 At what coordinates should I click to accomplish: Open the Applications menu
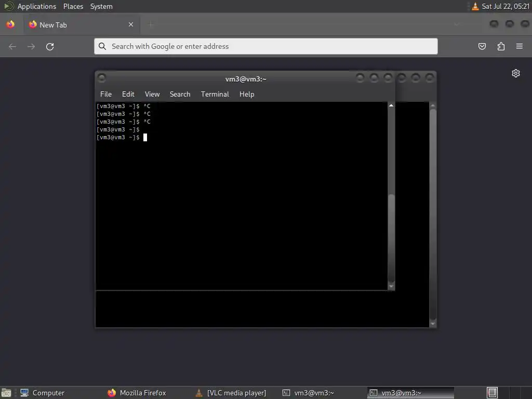[37, 6]
